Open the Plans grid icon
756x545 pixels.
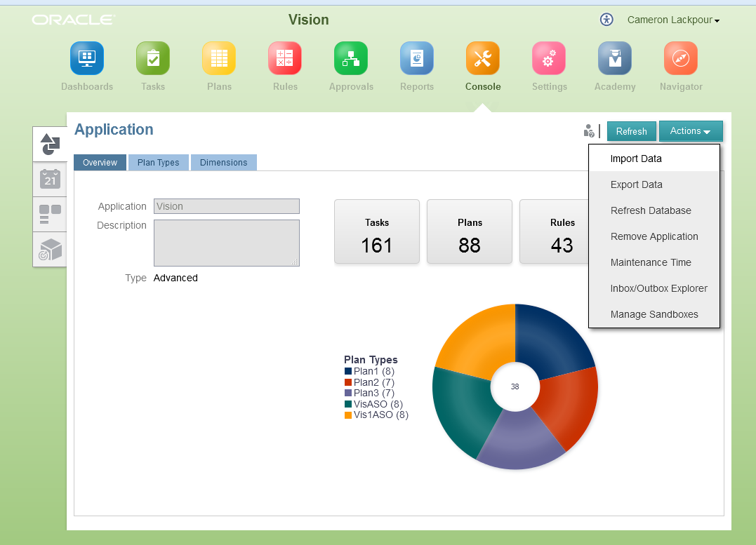coord(219,58)
